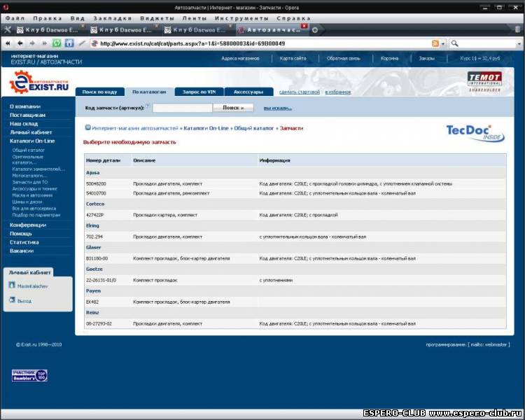525x420 pixels.
Task: Open the Закладки menu
Action: coord(112,18)
